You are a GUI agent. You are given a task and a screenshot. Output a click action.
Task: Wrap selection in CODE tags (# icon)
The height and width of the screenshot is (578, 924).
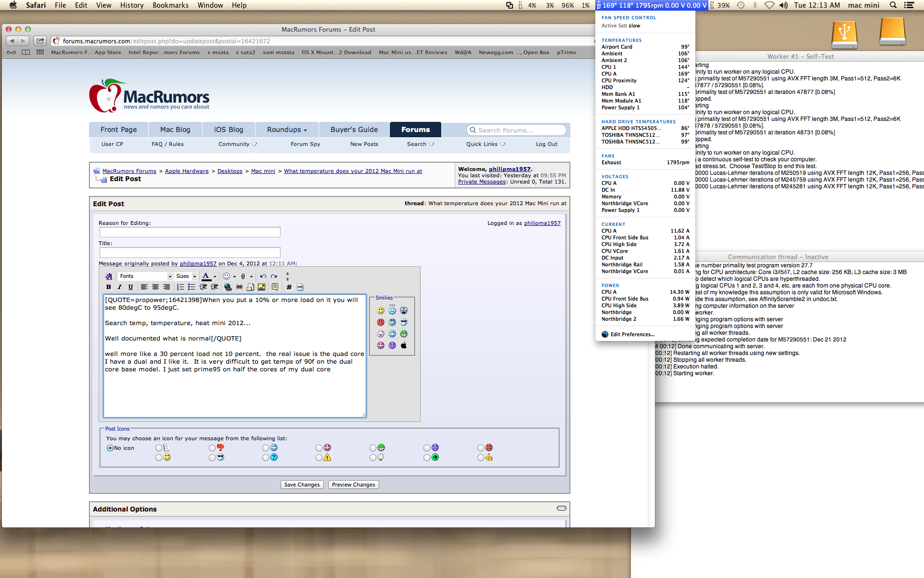289,287
